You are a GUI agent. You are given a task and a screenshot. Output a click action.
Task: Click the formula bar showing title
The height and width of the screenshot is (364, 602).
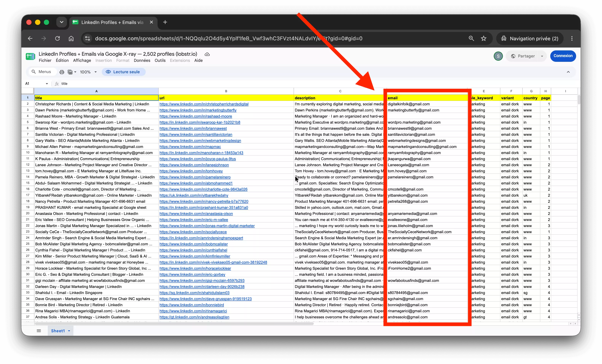(318, 84)
